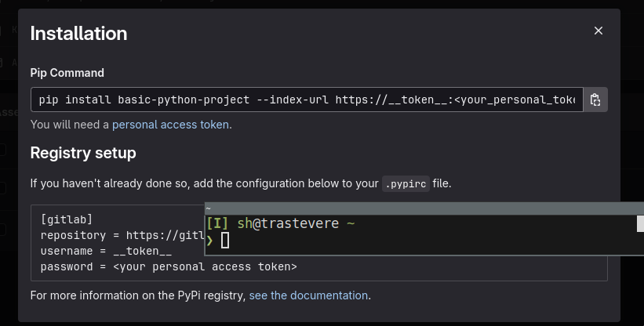
Task: Click the username = __token__ line
Action: (x=106, y=251)
